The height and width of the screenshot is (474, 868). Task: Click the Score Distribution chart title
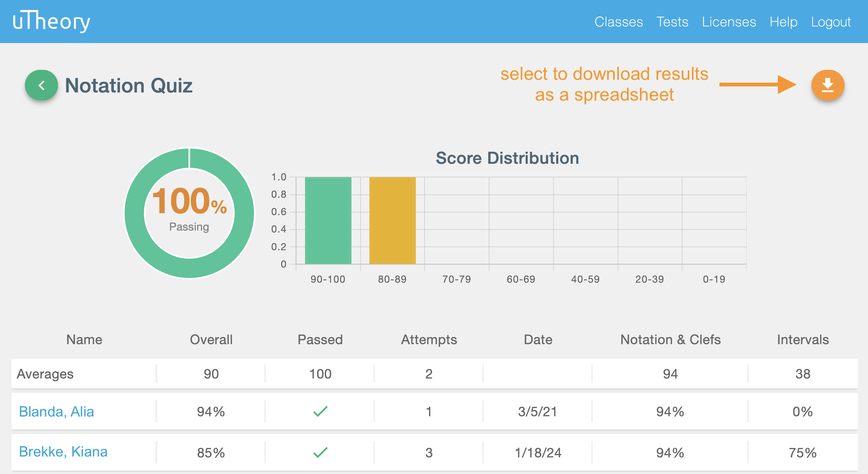[x=508, y=158]
